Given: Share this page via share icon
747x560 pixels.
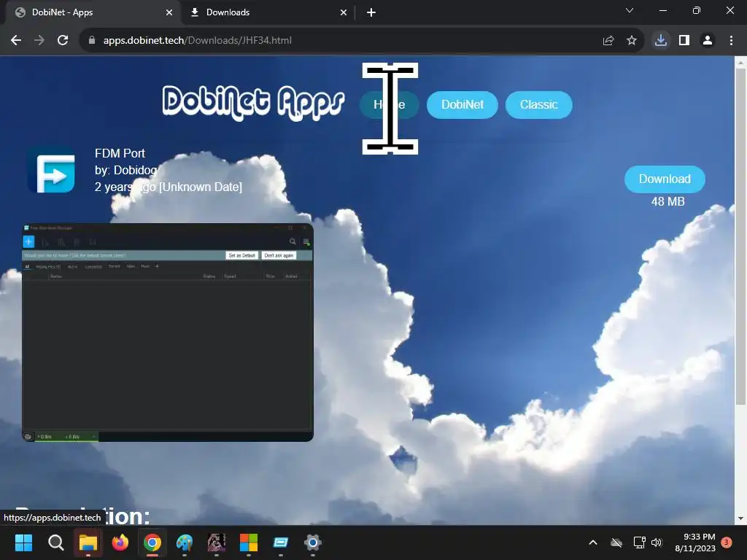Looking at the screenshot, I should point(608,41).
